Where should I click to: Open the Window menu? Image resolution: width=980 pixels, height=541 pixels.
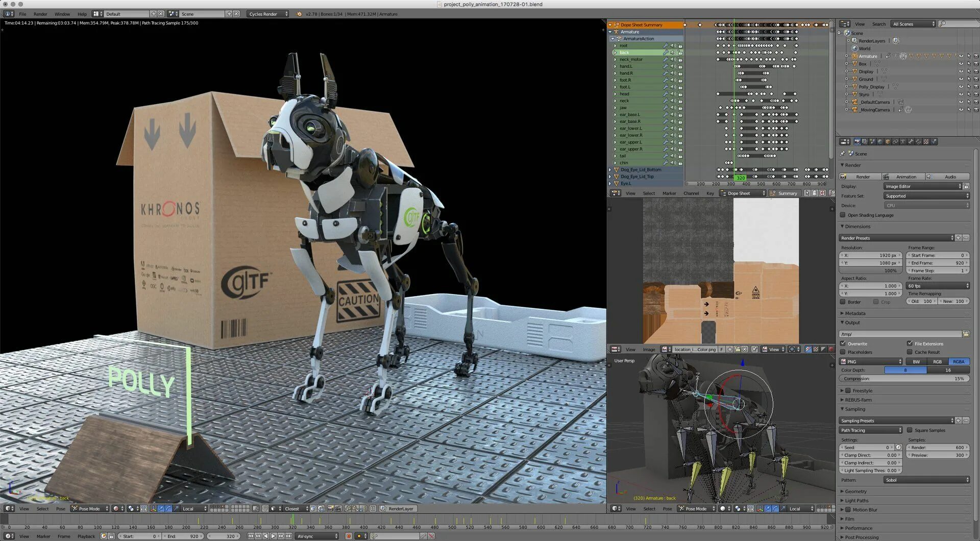(x=62, y=14)
